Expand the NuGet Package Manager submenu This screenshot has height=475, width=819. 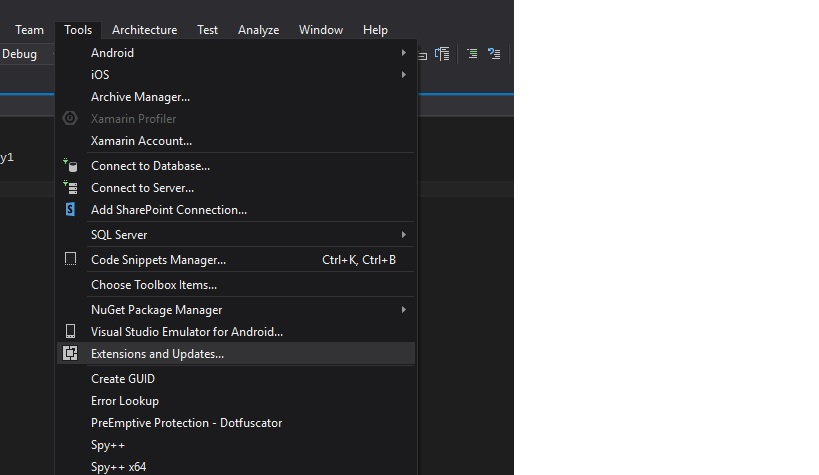236,310
